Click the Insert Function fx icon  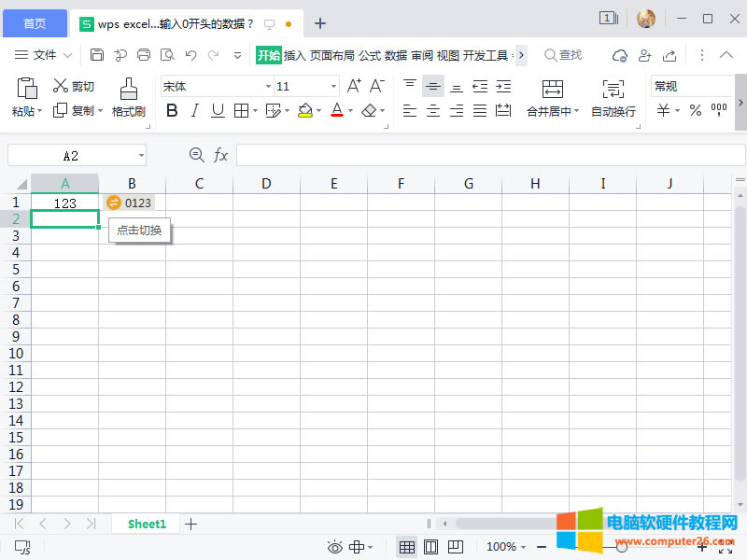click(x=221, y=155)
